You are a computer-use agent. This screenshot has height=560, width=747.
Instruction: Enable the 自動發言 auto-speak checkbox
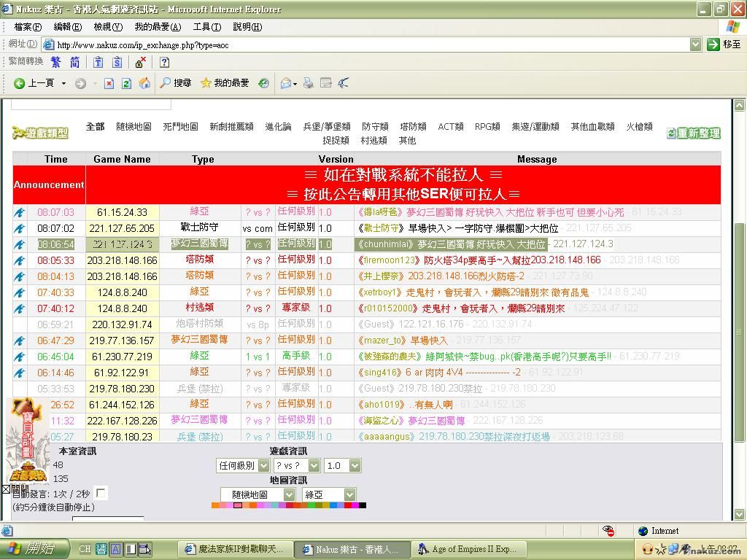pos(101,494)
